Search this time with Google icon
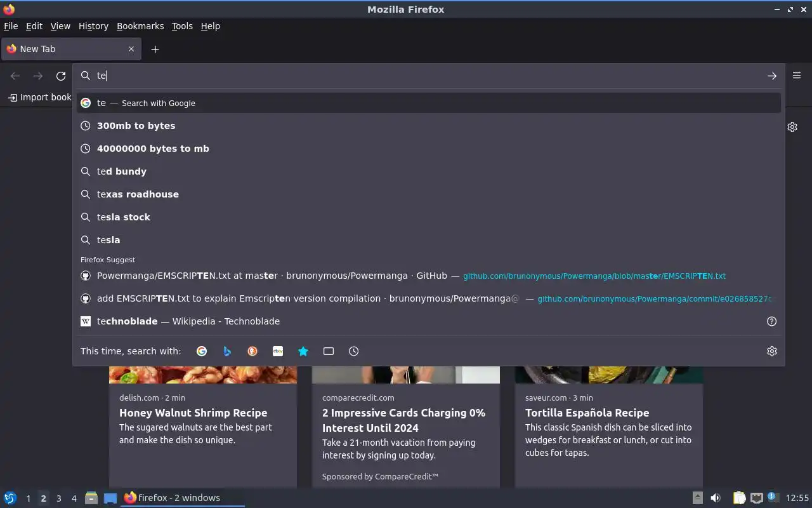The height and width of the screenshot is (508, 812). tap(202, 351)
